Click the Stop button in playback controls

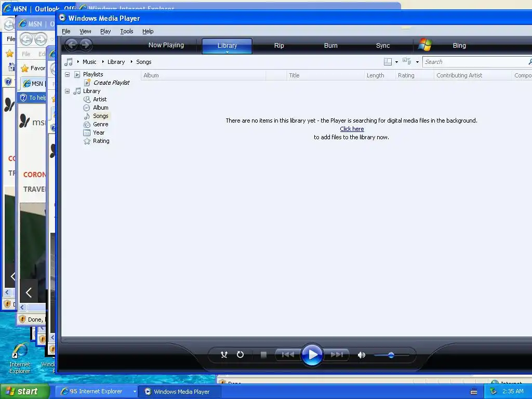263,355
